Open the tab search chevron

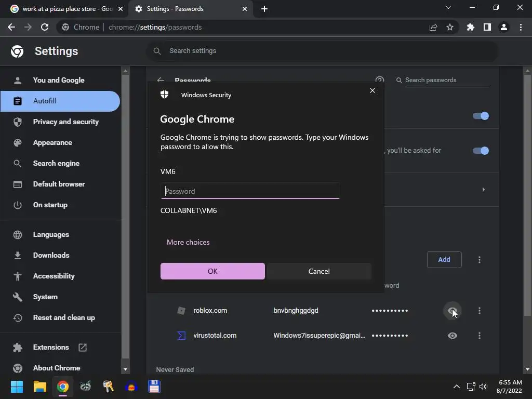pos(448,7)
